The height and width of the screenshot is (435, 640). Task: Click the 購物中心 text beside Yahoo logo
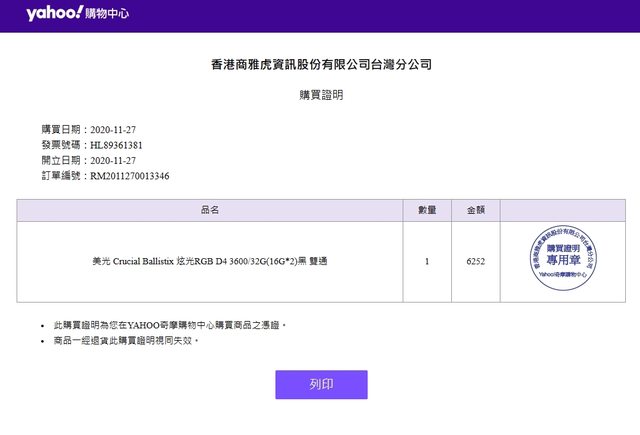pos(106,15)
